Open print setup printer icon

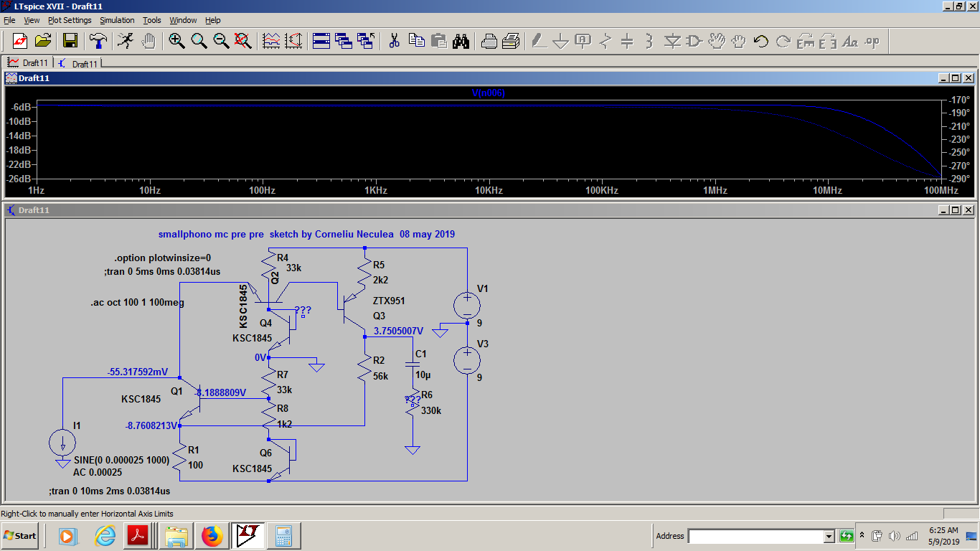pyautogui.click(x=489, y=41)
